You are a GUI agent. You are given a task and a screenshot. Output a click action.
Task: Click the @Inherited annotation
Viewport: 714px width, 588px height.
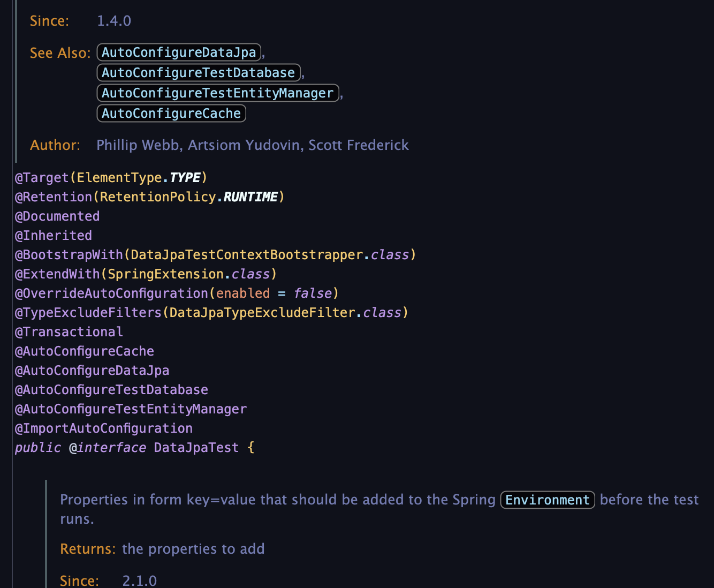coord(54,236)
